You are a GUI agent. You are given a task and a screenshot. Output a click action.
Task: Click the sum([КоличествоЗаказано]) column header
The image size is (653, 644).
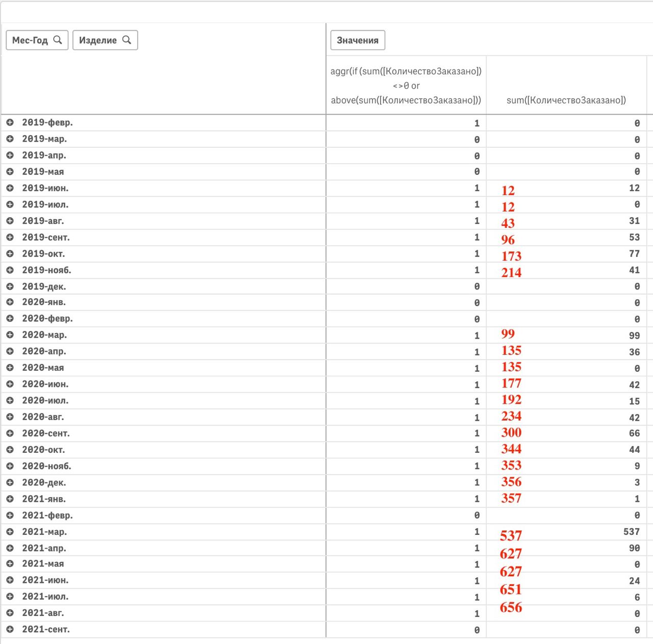coord(566,100)
